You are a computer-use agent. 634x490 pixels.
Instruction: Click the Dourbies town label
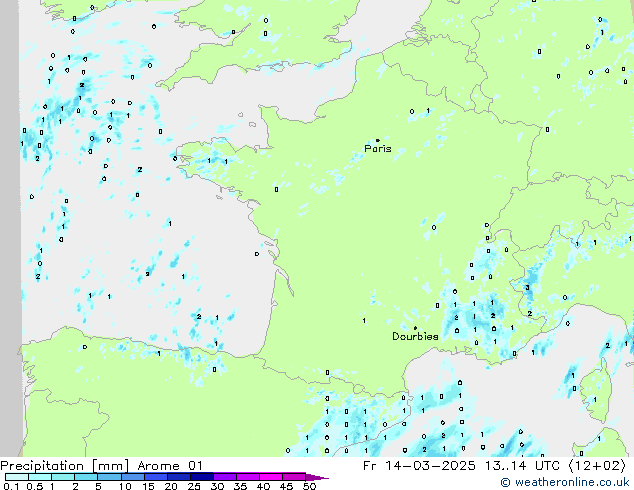[x=415, y=336]
